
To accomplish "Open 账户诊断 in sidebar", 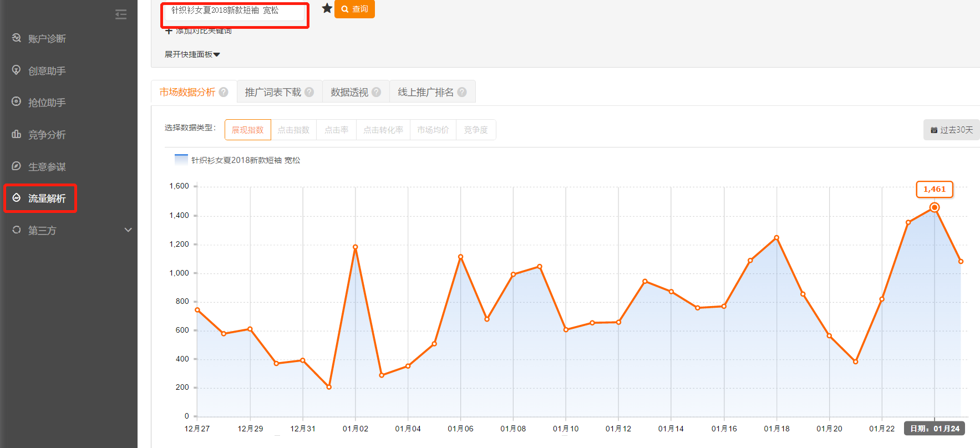I will click(x=47, y=39).
